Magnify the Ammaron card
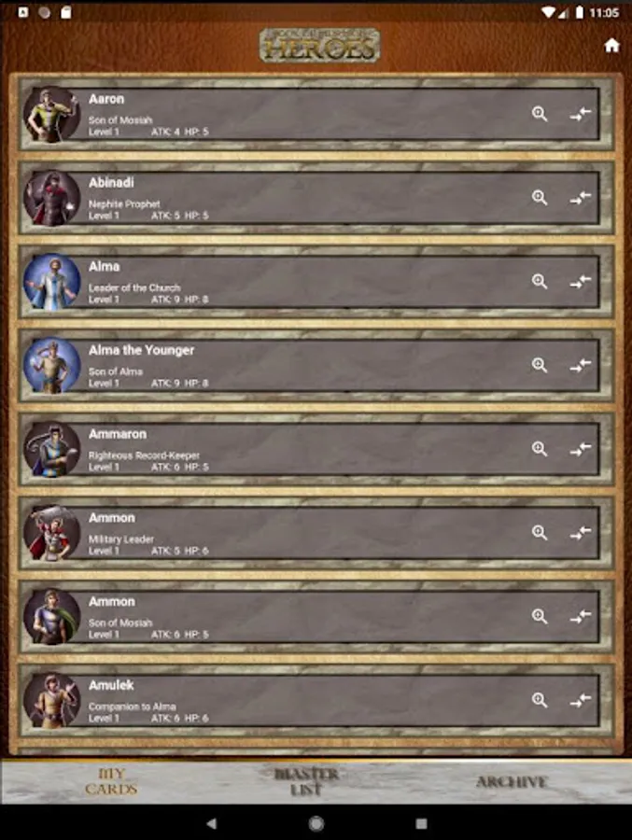This screenshot has height=840, width=632. [x=540, y=449]
